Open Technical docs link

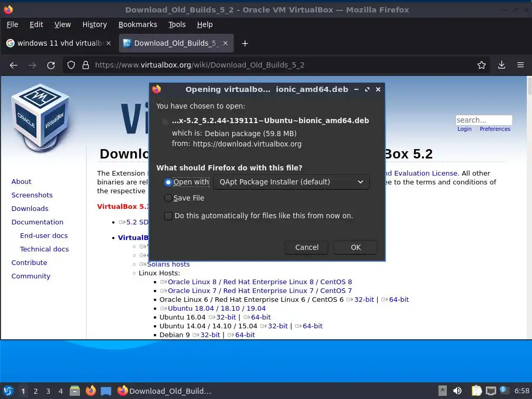[x=44, y=249]
